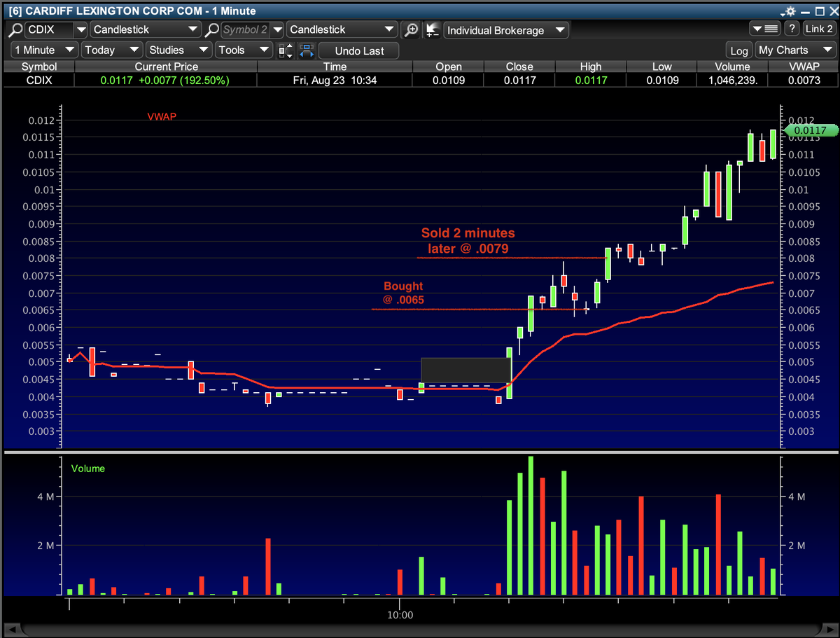The image size is (840, 638).
Task: Open the Studies menu
Action: [x=178, y=50]
